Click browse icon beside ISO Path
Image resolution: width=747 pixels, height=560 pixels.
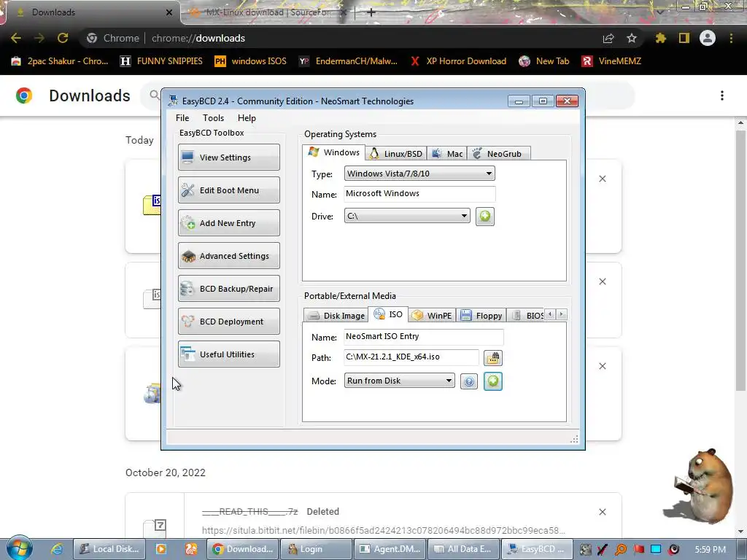[x=492, y=357]
